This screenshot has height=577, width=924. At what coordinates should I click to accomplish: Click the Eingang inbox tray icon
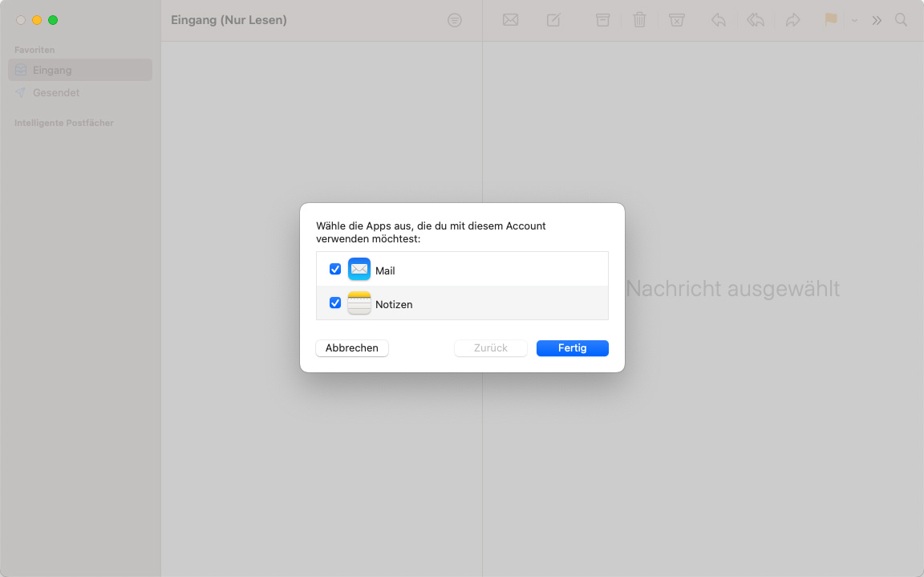(21, 70)
